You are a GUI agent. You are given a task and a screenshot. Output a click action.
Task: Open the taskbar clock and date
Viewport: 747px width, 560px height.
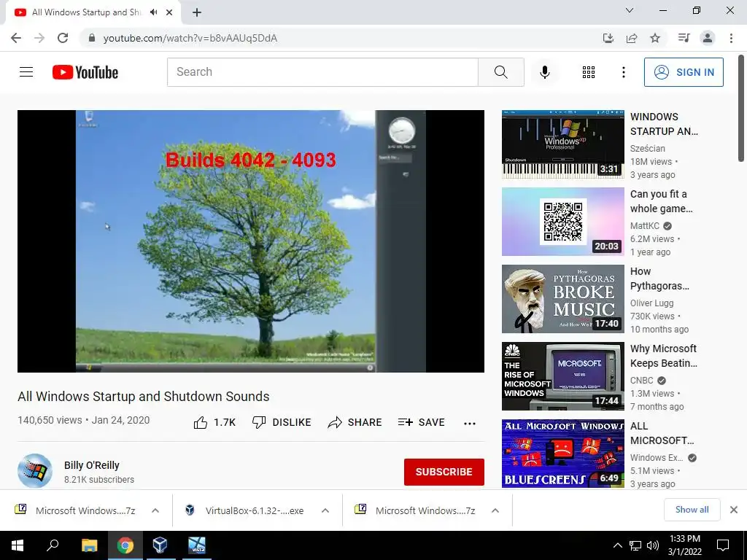click(x=684, y=545)
